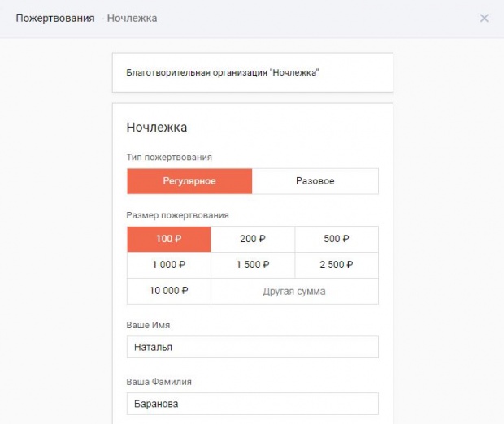
Task: Switch the donation type to Разовое
Action: pyautogui.click(x=315, y=181)
